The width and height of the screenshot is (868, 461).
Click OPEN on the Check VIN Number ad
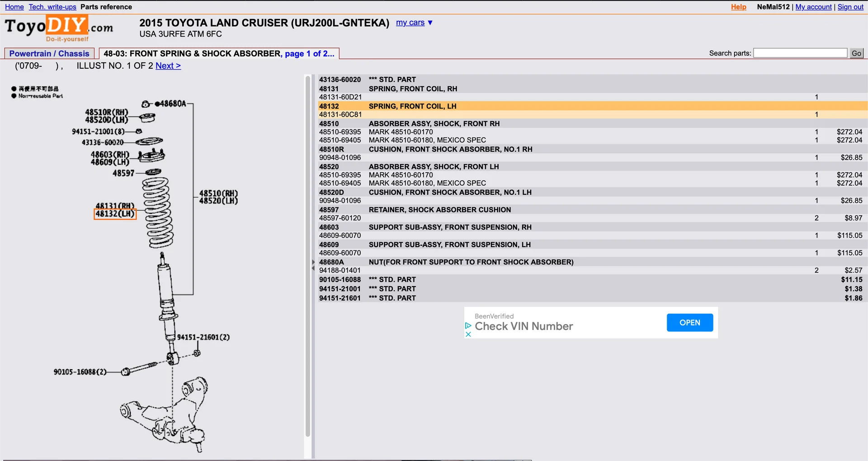(x=690, y=323)
